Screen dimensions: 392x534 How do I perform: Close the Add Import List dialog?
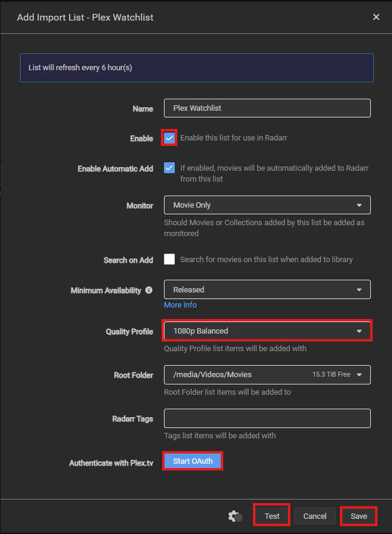click(x=376, y=17)
